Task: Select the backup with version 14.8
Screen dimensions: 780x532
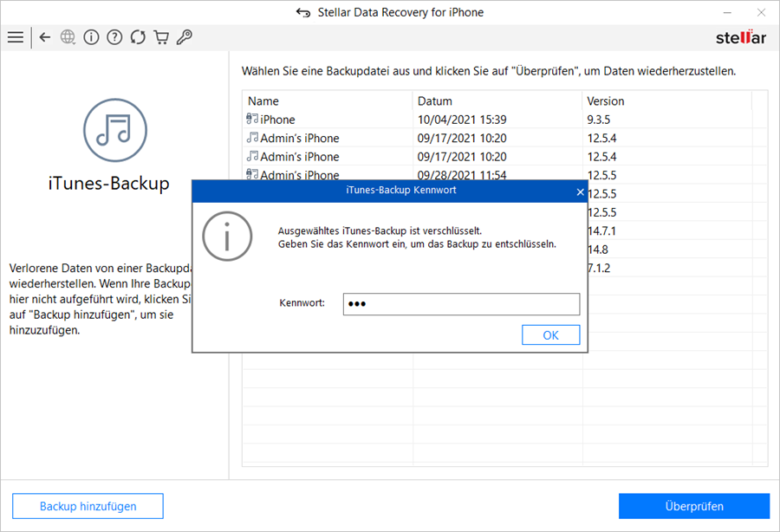Action: 678,250
